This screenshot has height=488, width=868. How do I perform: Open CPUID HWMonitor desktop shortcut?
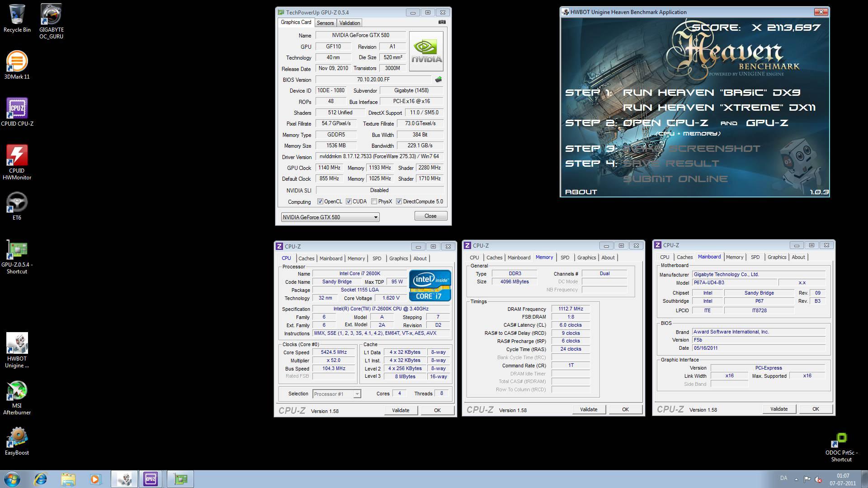pos(17,162)
